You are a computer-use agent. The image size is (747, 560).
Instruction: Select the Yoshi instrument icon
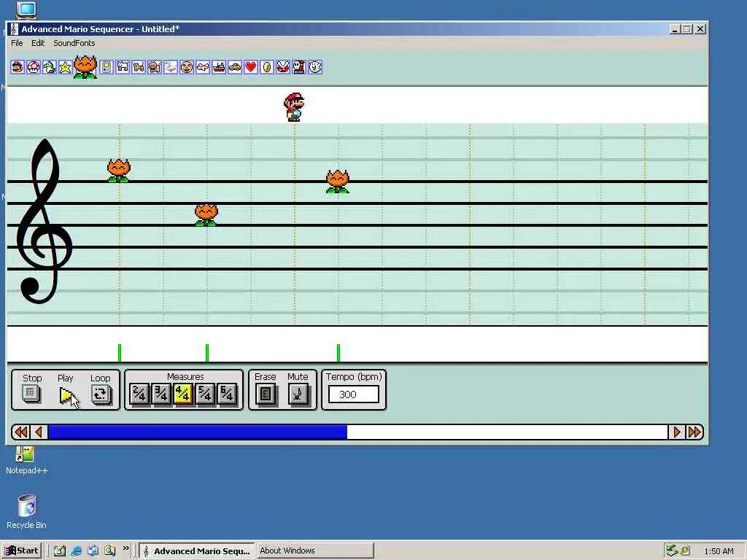click(50, 67)
